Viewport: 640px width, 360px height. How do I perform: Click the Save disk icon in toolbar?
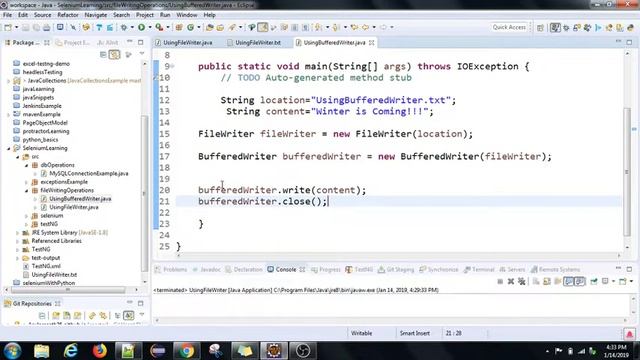pyautogui.click(x=26, y=27)
